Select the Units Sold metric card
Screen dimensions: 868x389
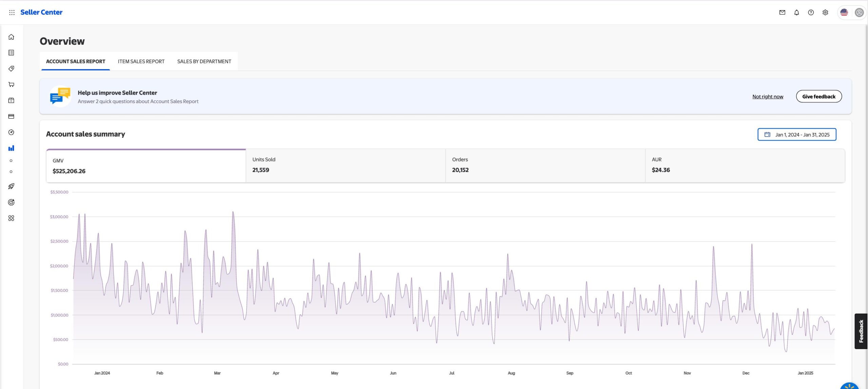click(346, 166)
